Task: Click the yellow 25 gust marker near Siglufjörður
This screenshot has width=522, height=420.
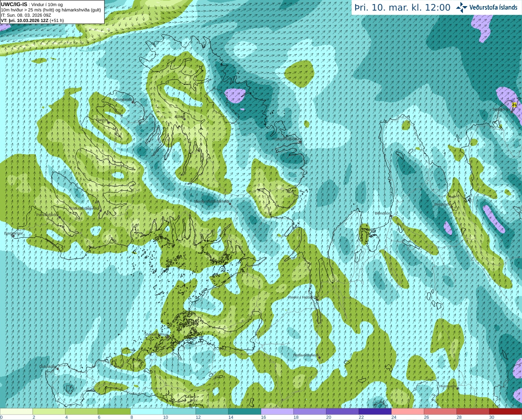Action: click(x=514, y=105)
